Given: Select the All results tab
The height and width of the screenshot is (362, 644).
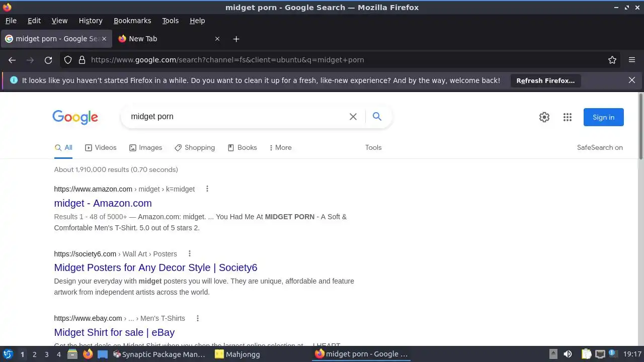Looking at the screenshot, I should point(63,147).
